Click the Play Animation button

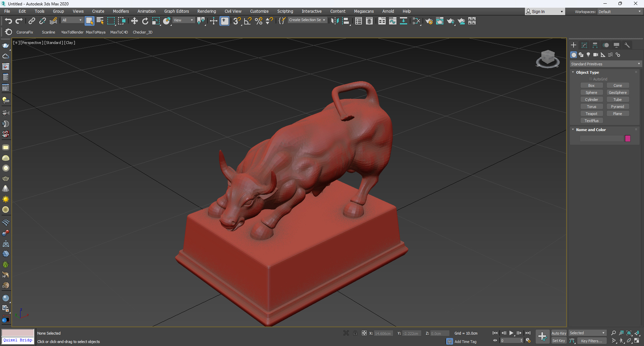pos(512,333)
